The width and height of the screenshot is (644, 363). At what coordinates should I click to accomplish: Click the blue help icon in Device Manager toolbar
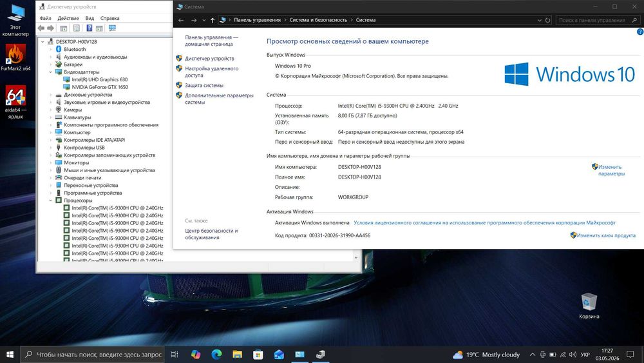click(89, 28)
